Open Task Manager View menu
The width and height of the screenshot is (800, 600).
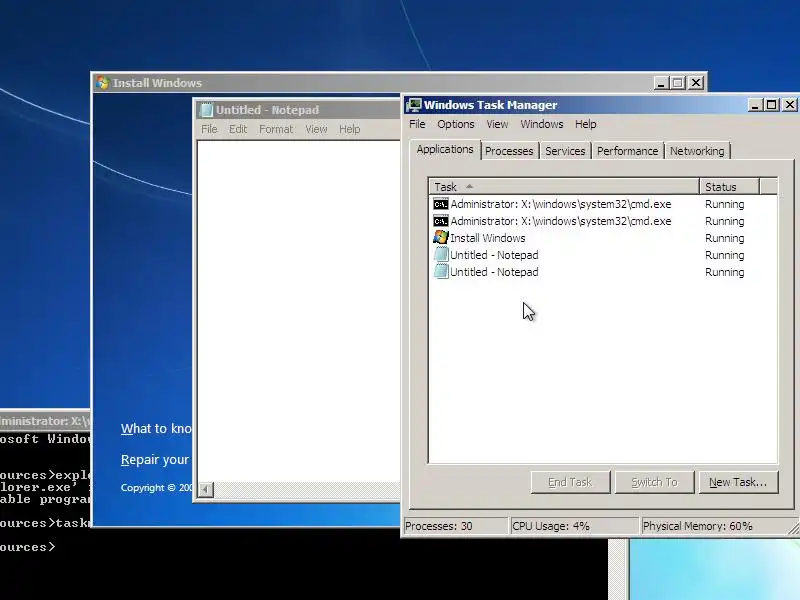(x=497, y=124)
